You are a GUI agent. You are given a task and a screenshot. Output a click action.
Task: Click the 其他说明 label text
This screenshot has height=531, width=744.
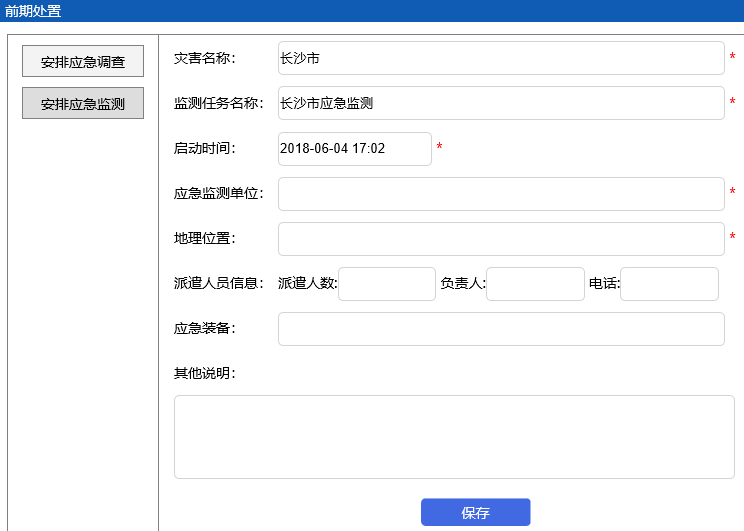[x=204, y=373]
